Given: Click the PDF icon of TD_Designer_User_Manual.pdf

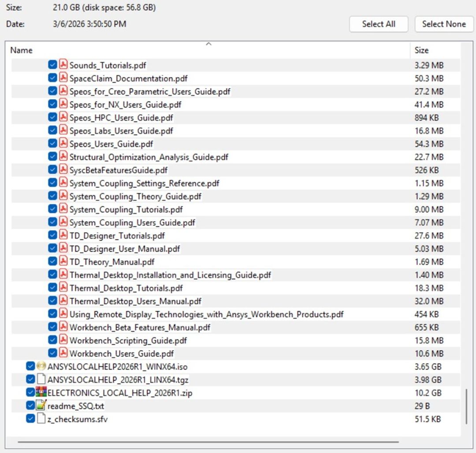Looking at the screenshot, I should click(63, 248).
